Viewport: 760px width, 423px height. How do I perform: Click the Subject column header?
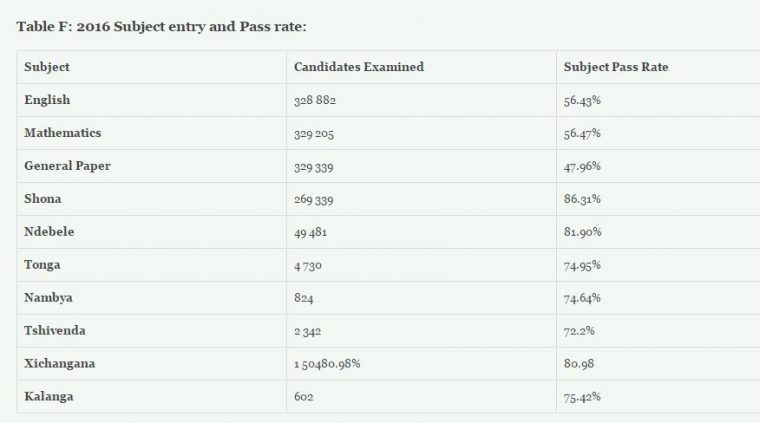[47, 67]
